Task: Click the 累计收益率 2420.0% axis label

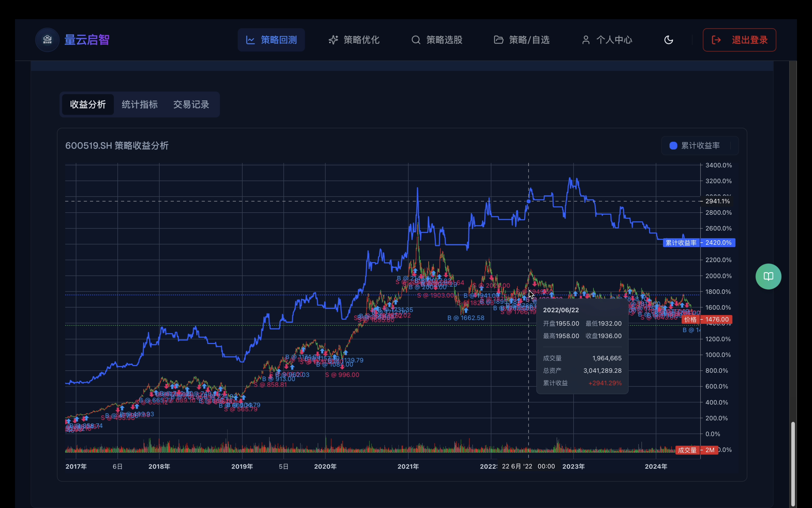Action: tap(699, 242)
